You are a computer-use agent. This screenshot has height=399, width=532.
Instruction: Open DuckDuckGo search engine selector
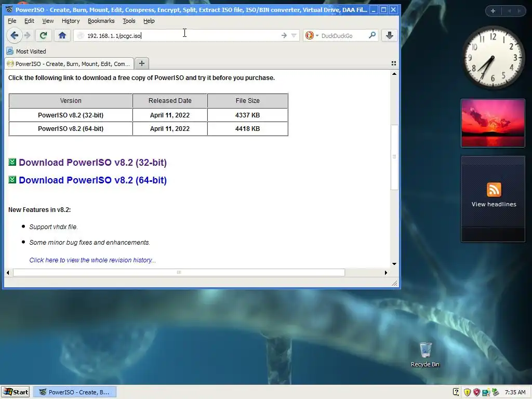click(x=312, y=35)
